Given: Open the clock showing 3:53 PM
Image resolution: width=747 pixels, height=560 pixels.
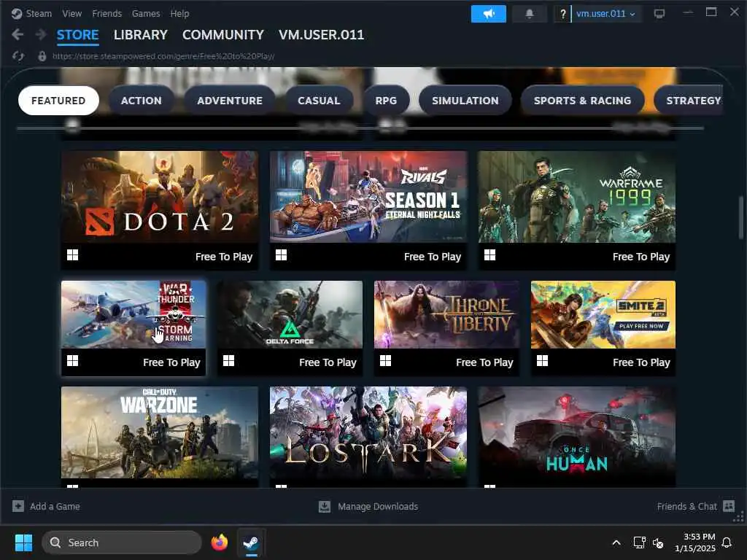Looking at the screenshot, I should [x=694, y=542].
